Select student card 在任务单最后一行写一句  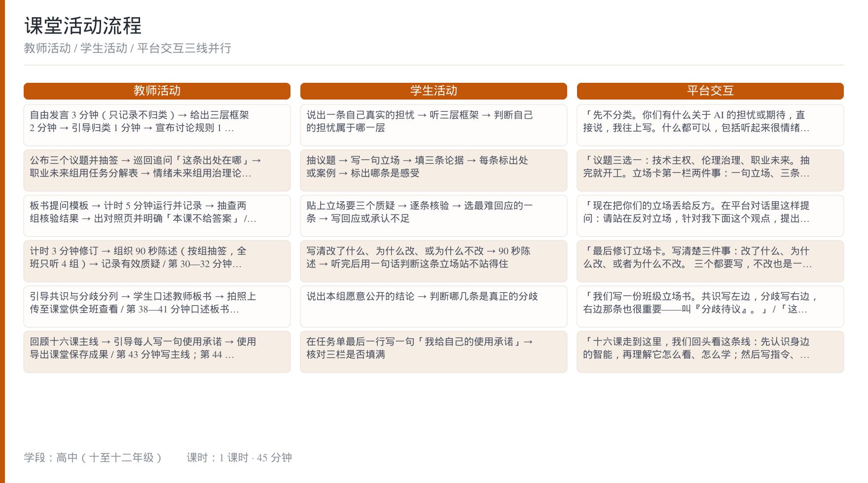coord(434,352)
